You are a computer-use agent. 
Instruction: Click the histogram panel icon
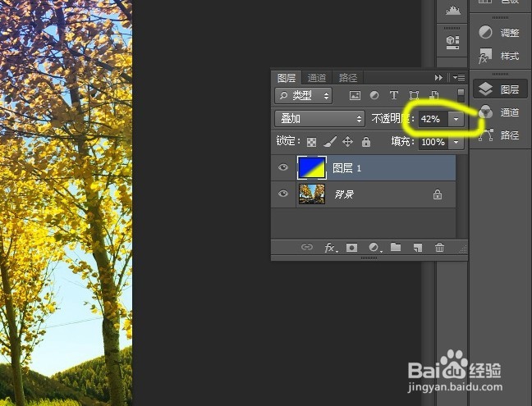(x=453, y=11)
